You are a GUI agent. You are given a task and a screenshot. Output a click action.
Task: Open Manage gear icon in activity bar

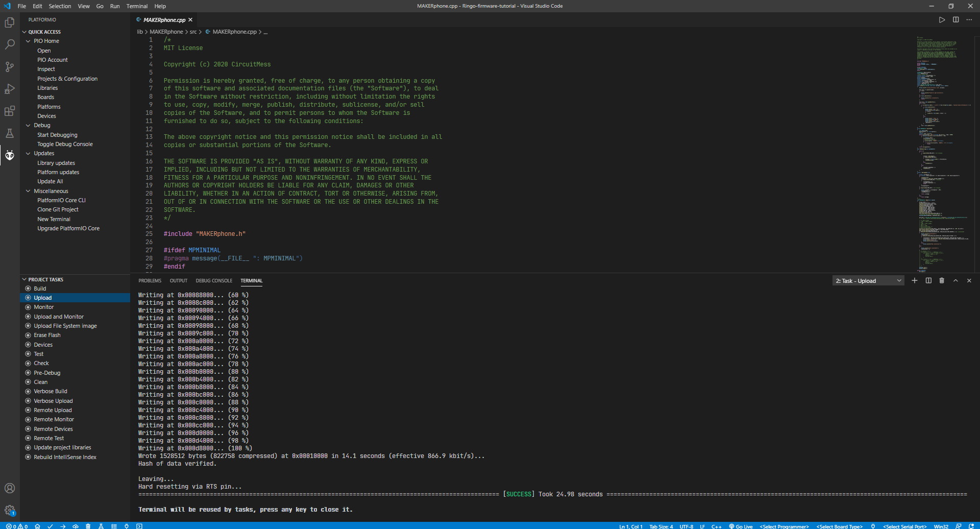pos(10,510)
